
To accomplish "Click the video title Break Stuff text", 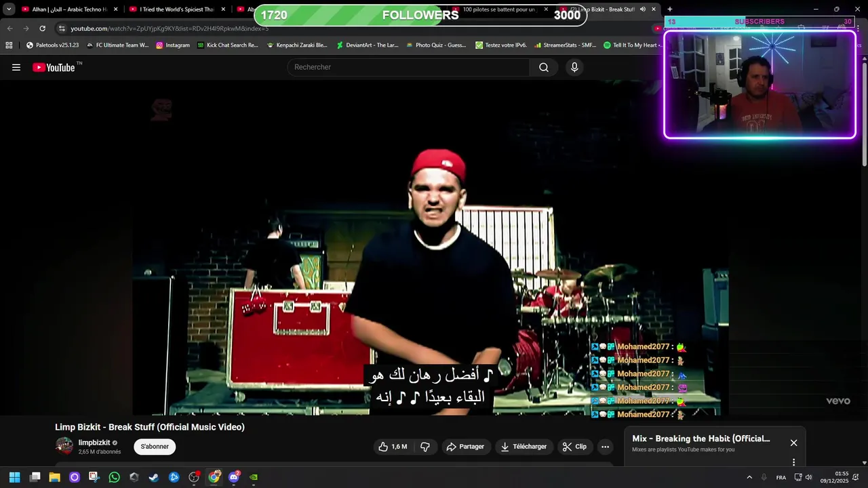I will [150, 427].
